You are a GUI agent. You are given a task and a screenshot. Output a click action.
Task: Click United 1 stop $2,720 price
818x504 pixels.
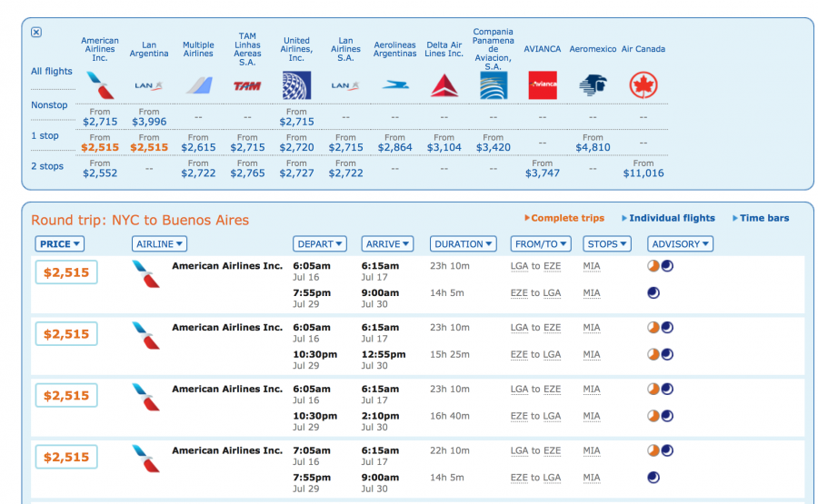click(296, 147)
